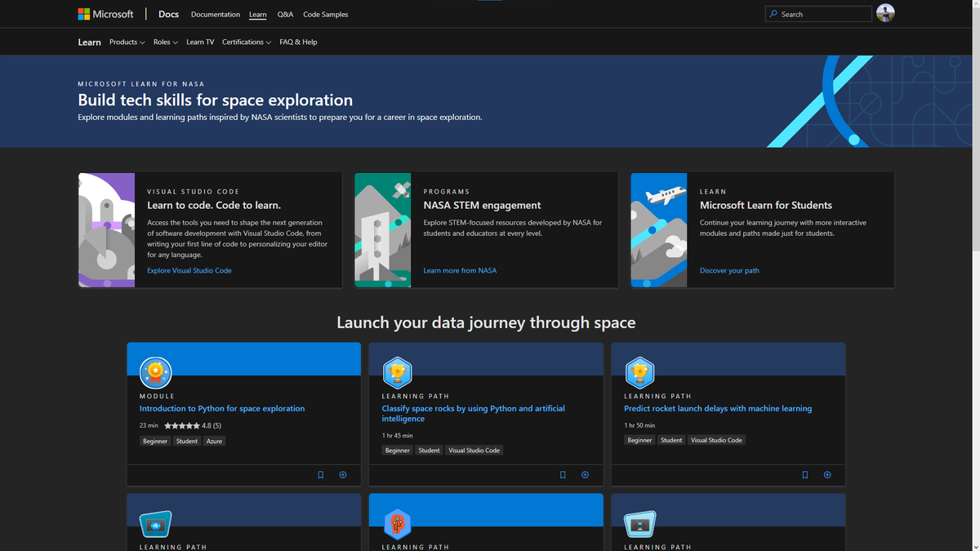This screenshot has height=551, width=980.
Task: Open the Q&A section
Action: 285,14
